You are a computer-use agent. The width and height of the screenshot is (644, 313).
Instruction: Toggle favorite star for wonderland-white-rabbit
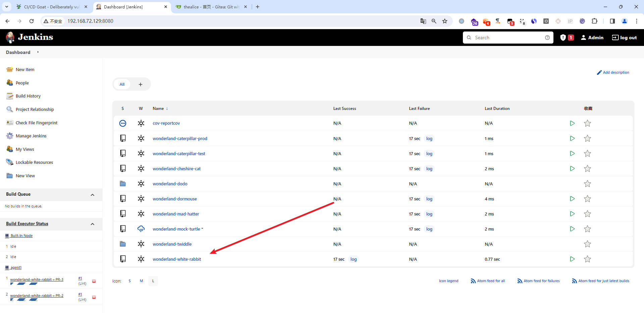[587, 259]
